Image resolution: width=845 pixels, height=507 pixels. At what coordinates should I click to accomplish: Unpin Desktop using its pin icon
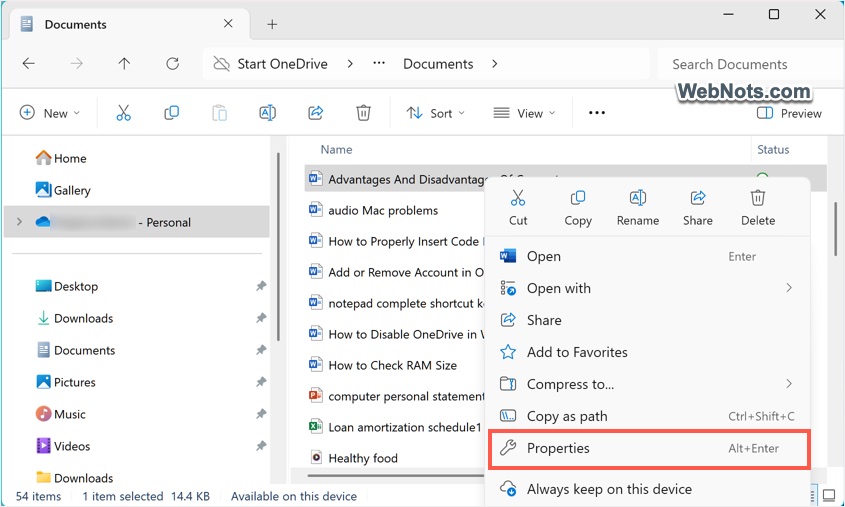click(261, 286)
